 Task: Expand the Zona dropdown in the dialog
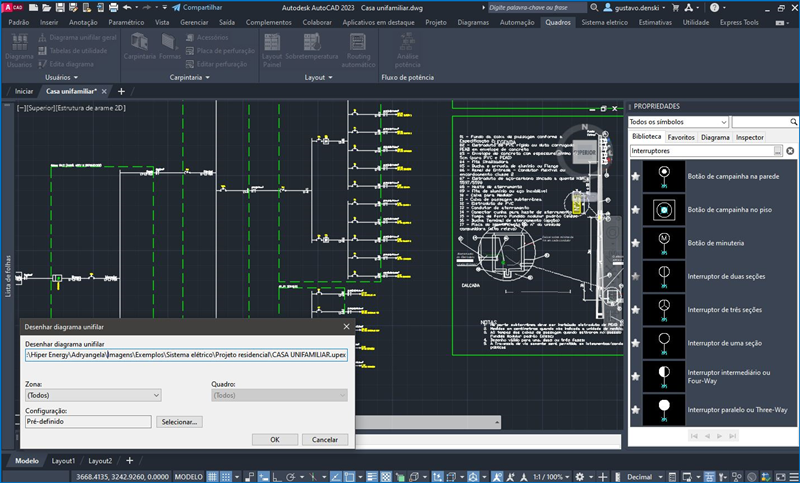92,395
